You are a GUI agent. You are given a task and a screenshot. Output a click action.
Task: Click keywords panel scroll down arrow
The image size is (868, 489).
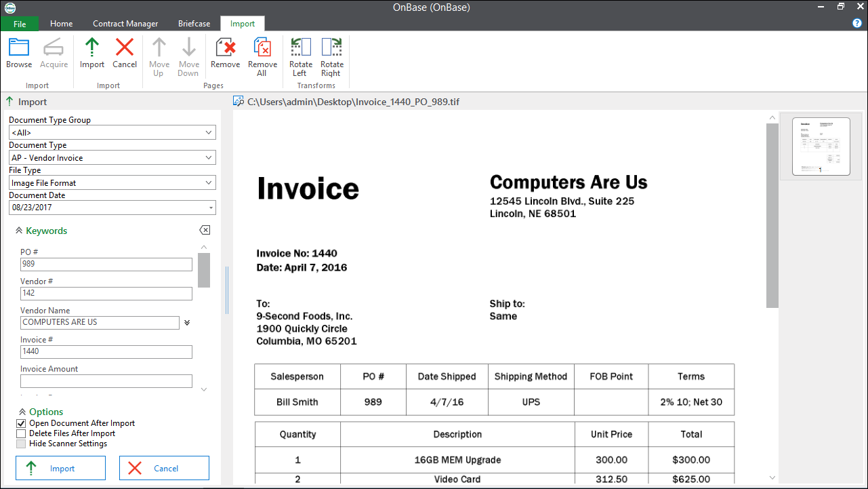[204, 389]
